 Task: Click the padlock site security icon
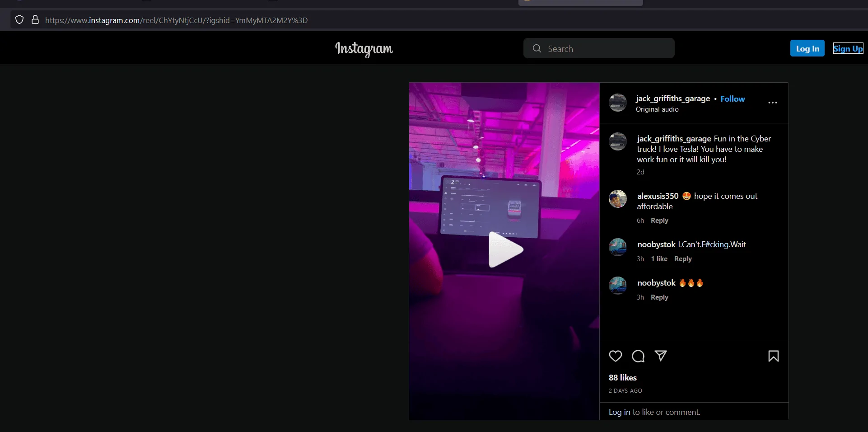pyautogui.click(x=35, y=20)
